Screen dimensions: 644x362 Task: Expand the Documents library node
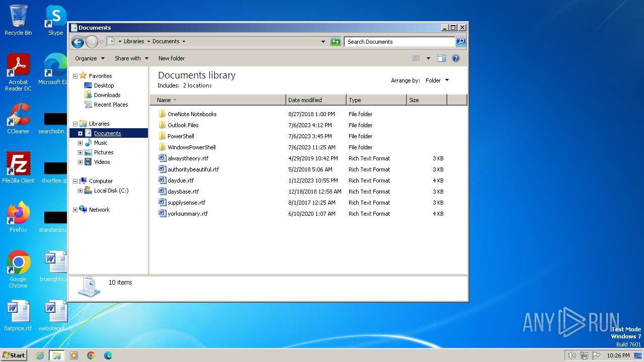(x=80, y=133)
